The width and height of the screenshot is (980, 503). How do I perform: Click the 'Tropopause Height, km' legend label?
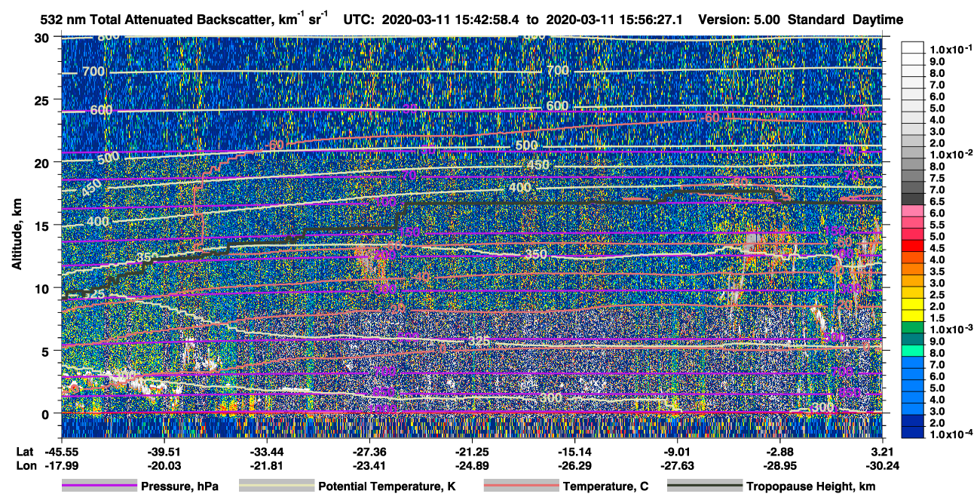pos(810,486)
